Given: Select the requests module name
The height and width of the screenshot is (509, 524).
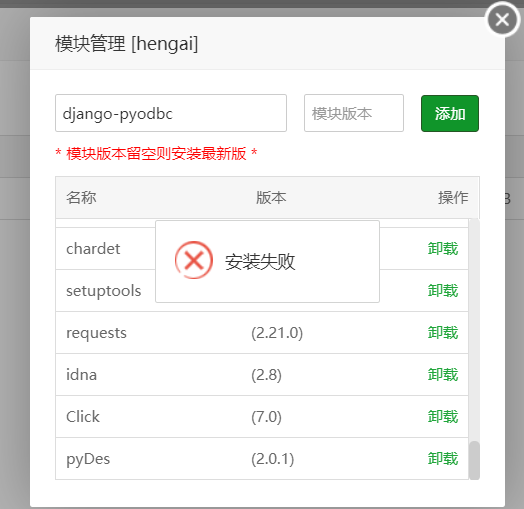Looking at the screenshot, I should pos(96,333).
